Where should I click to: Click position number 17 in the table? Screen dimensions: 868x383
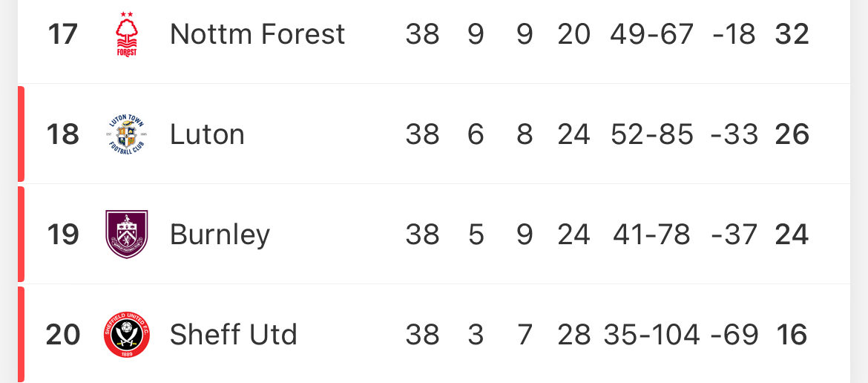click(x=63, y=34)
